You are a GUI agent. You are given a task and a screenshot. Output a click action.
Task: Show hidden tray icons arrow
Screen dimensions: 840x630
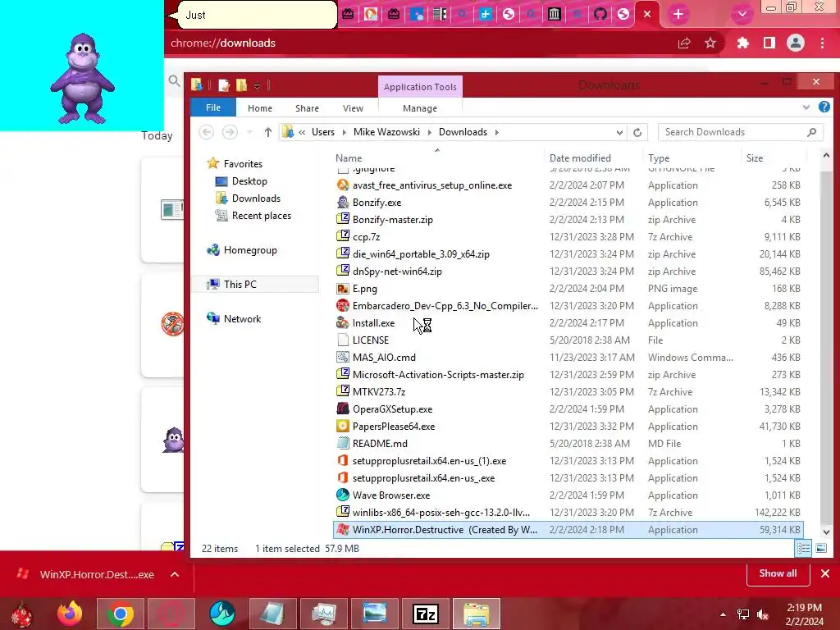[724, 614]
